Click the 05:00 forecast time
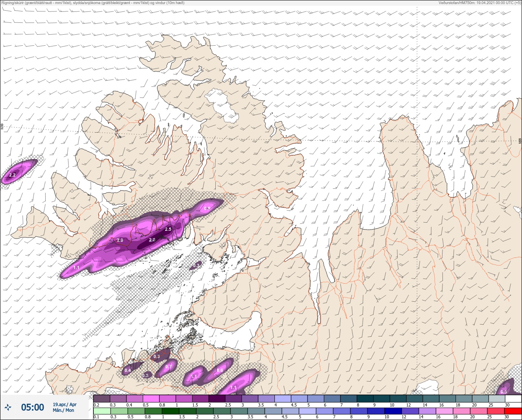Viewport: 522px width, 420px height. 33,407
